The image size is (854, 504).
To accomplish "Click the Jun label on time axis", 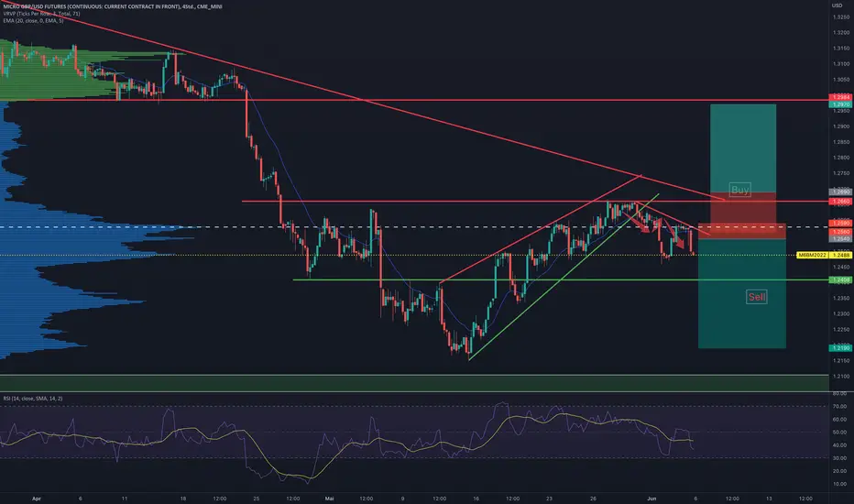I will click(x=651, y=499).
